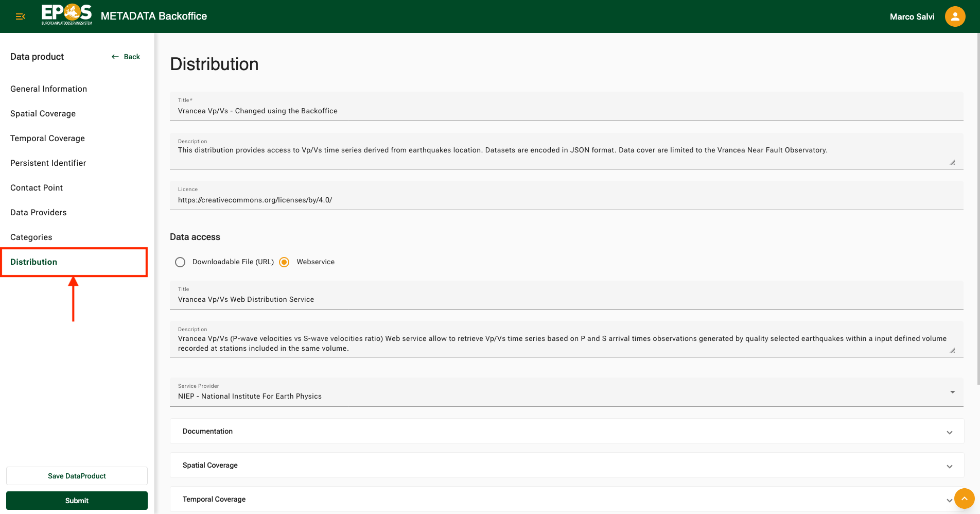Open Data Providers in the sidebar
Viewport: 980px width, 514px height.
[39, 213]
